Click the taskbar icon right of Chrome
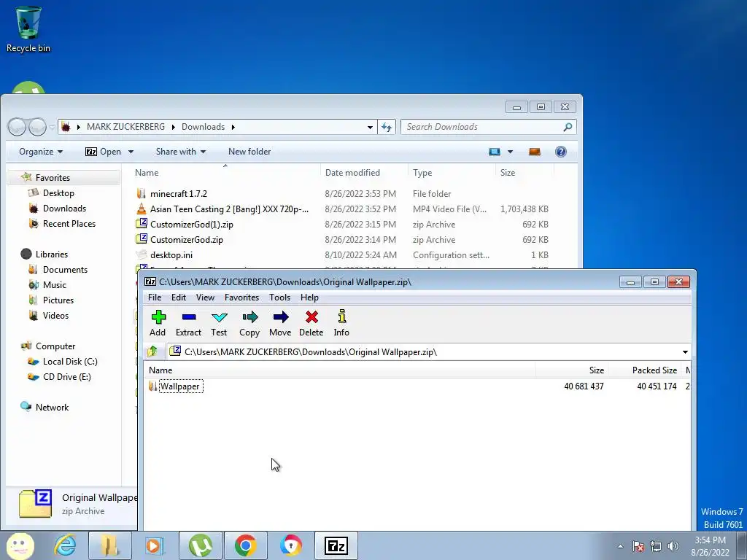This screenshot has height=560, width=747. click(290, 545)
